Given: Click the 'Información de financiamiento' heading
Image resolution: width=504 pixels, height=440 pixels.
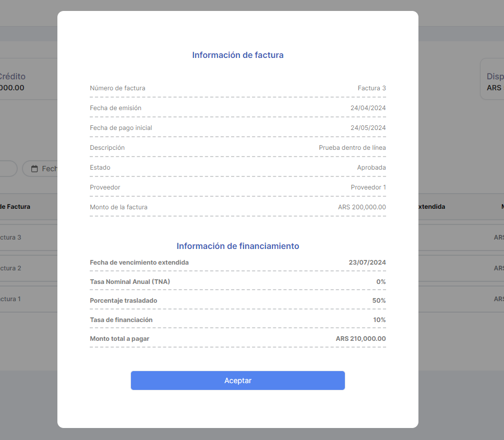Looking at the screenshot, I should pos(237,246).
